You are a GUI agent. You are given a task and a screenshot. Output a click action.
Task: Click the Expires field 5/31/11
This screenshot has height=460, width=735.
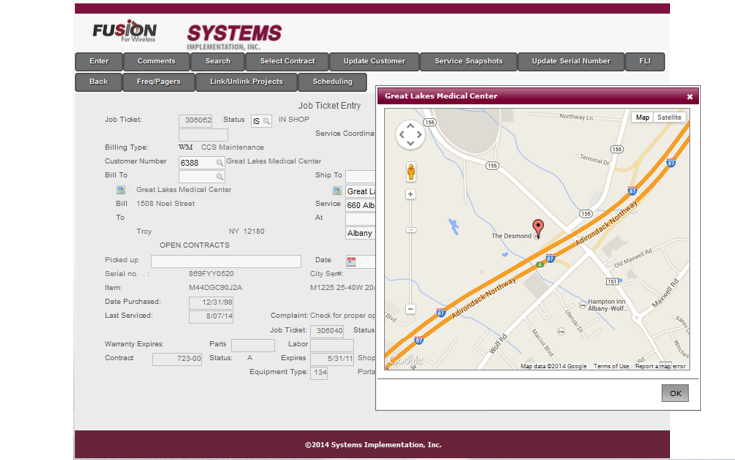332,359
